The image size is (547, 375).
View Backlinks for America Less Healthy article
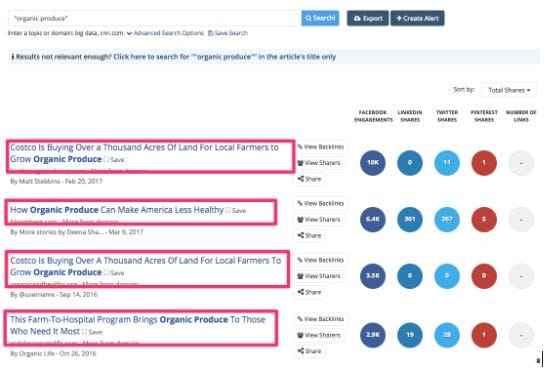point(321,203)
